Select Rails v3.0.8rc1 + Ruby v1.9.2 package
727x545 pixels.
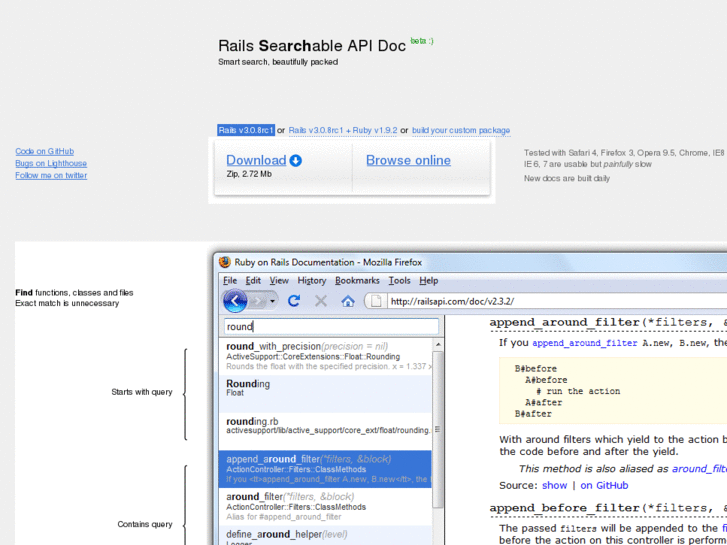pyautogui.click(x=343, y=130)
